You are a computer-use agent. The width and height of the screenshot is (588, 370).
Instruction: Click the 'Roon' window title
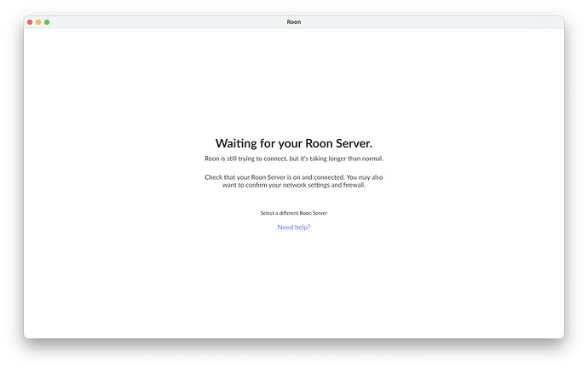tap(294, 22)
